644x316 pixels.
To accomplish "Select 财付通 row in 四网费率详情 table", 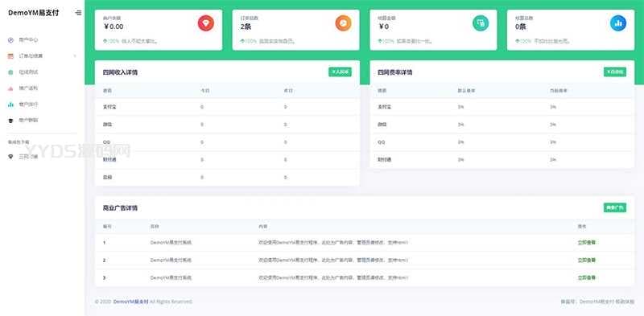I will click(x=502, y=160).
